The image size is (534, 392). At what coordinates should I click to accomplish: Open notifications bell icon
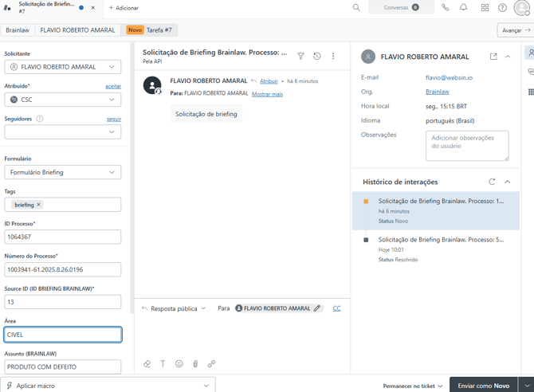pos(464,8)
